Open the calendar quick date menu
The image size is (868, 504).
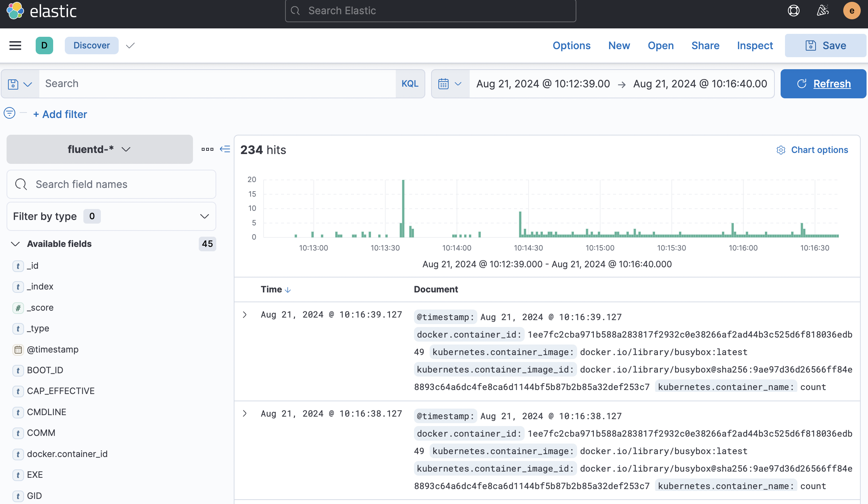pyautogui.click(x=450, y=84)
